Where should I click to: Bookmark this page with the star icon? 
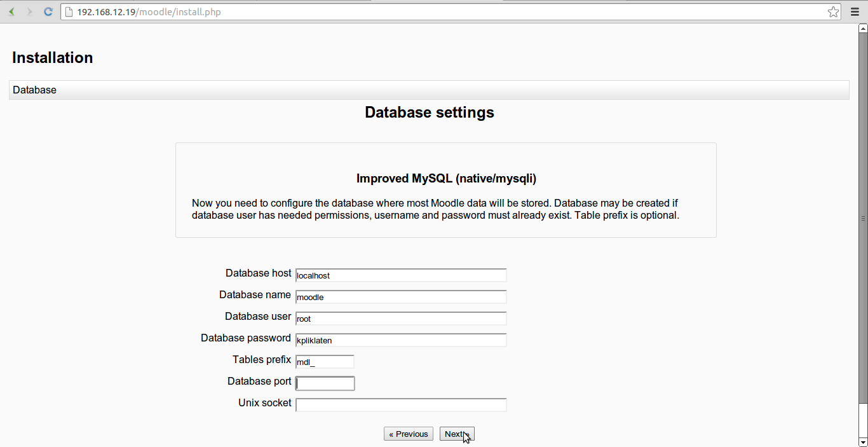coord(833,11)
